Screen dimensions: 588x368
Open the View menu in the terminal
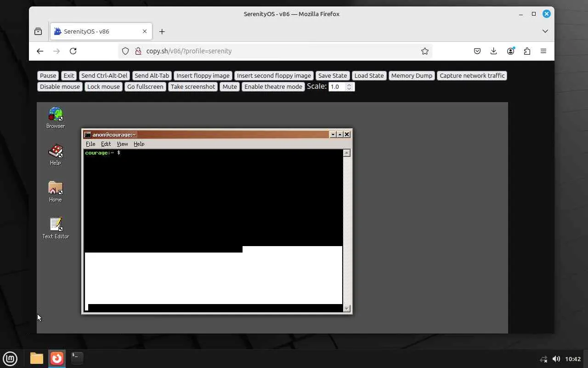[122, 144]
